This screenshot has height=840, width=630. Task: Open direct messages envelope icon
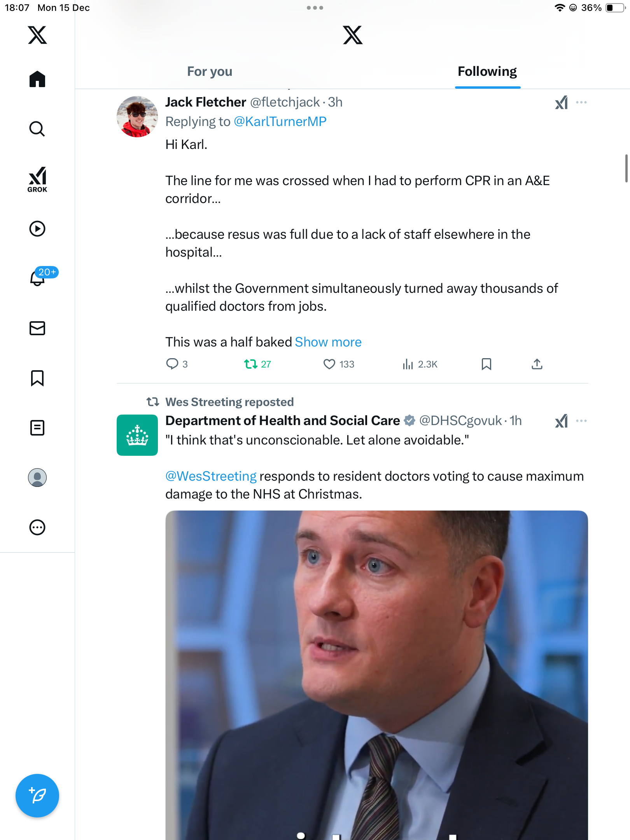tap(37, 328)
